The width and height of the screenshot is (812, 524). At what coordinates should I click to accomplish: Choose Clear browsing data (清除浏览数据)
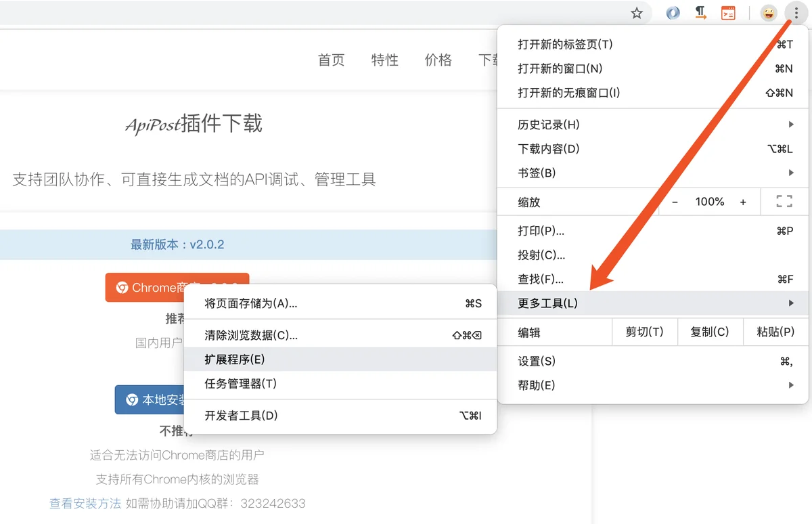tap(340, 335)
